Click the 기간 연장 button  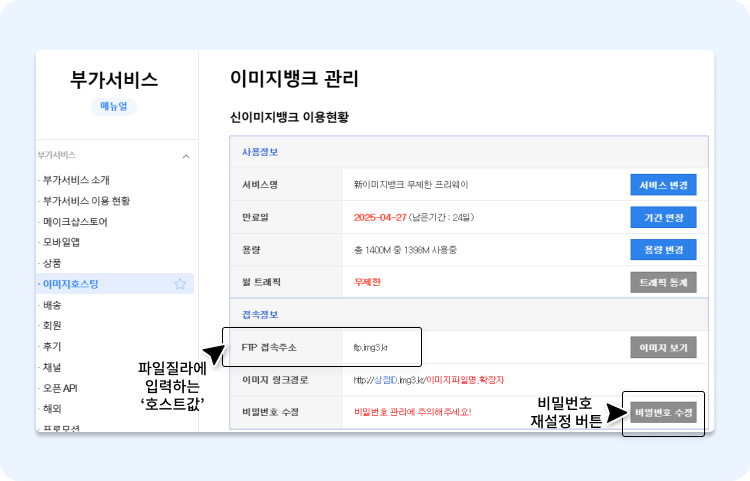pyautogui.click(x=663, y=218)
